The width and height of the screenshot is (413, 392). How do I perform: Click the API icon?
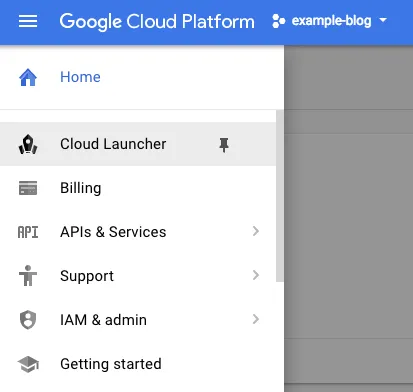[x=28, y=232]
